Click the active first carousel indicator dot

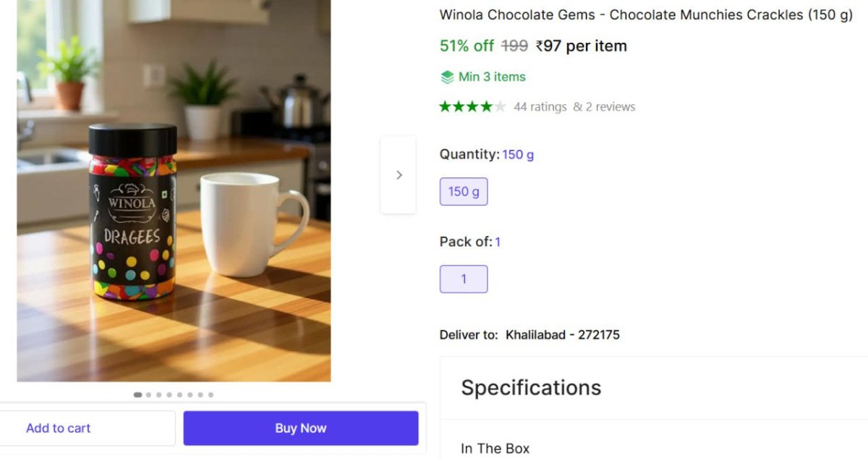[x=137, y=394]
